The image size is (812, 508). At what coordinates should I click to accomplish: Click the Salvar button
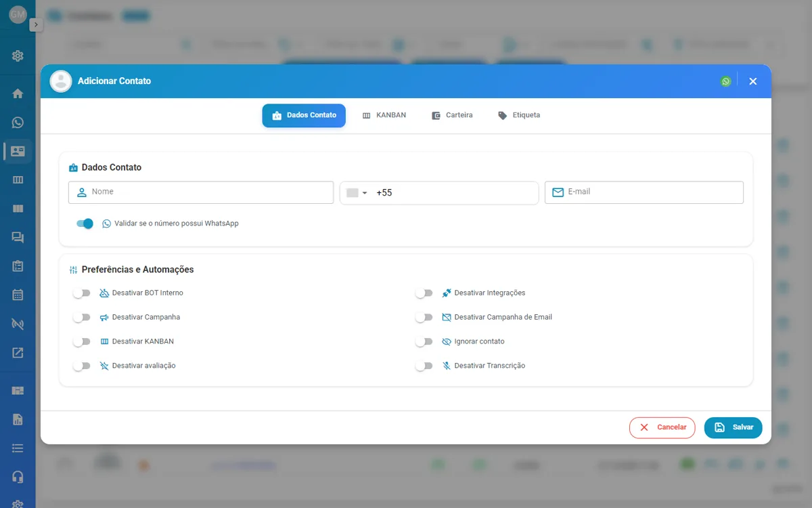(734, 427)
